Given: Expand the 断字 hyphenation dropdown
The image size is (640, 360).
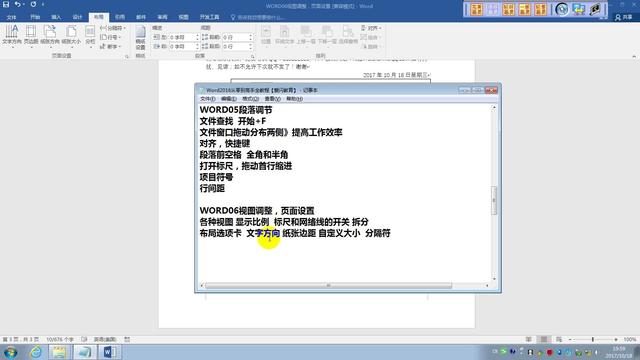Looking at the screenshot, I should (111, 47).
